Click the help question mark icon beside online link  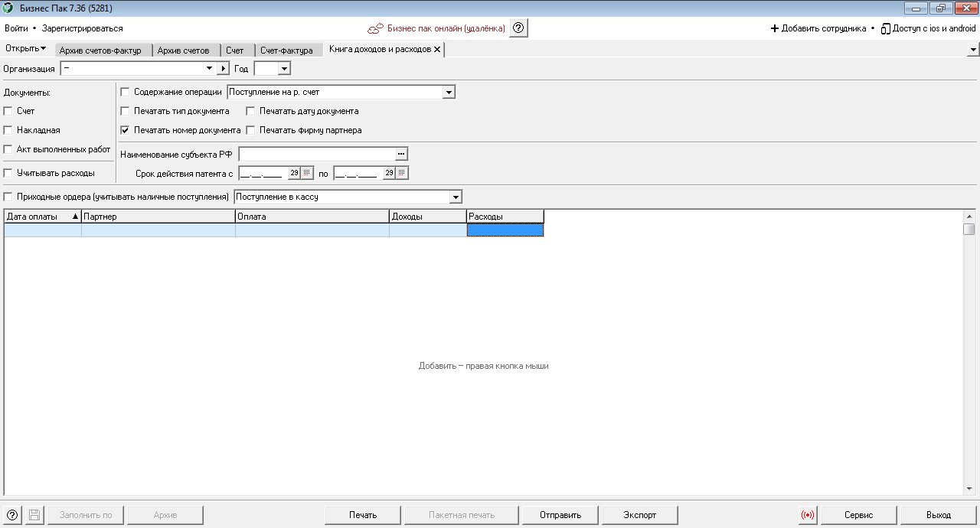click(x=518, y=28)
